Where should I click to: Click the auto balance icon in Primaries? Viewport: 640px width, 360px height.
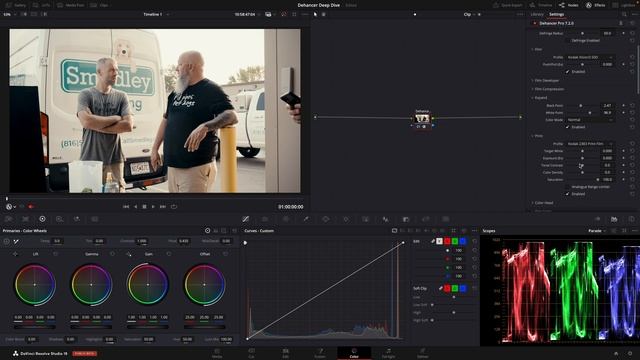7,241
